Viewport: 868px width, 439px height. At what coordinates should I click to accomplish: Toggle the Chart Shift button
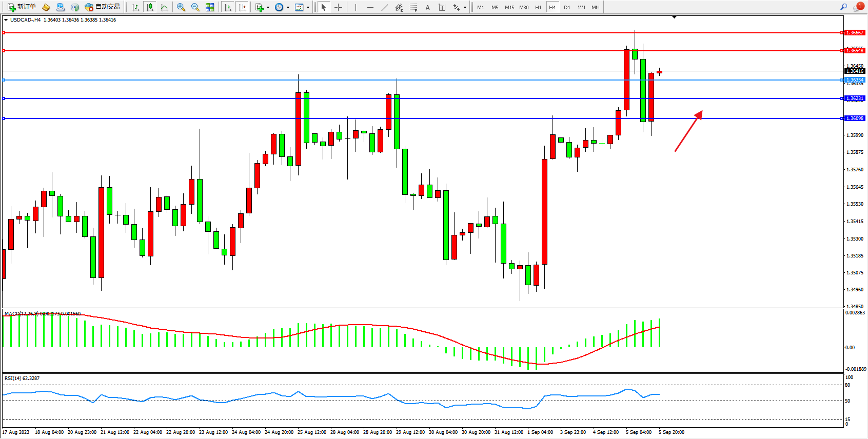242,7
